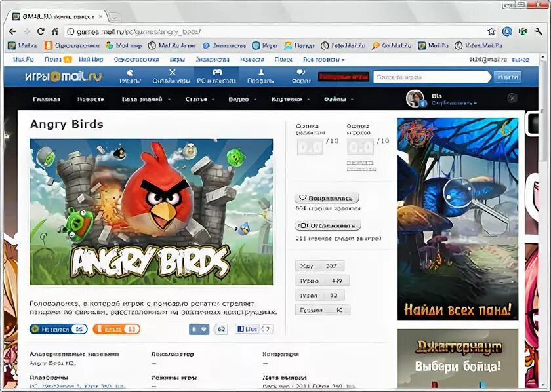Open the PC и консоли section
The height and width of the screenshot is (392, 551).
pos(216,77)
